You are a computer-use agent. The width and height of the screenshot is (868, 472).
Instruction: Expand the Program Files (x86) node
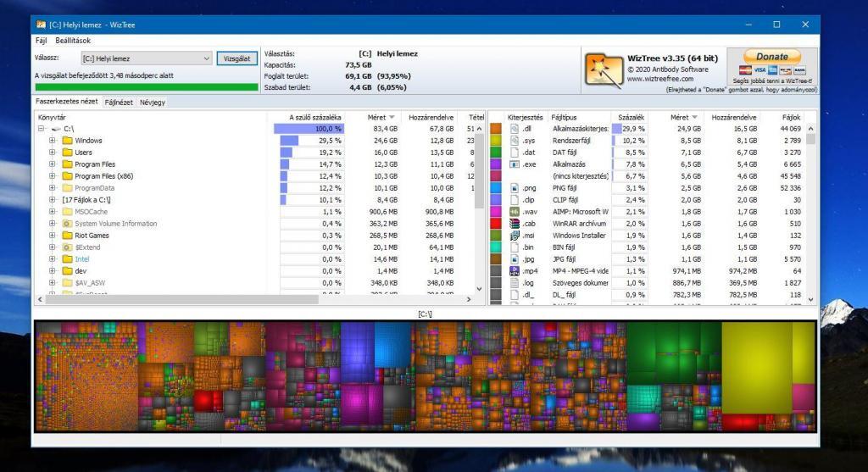point(53,176)
